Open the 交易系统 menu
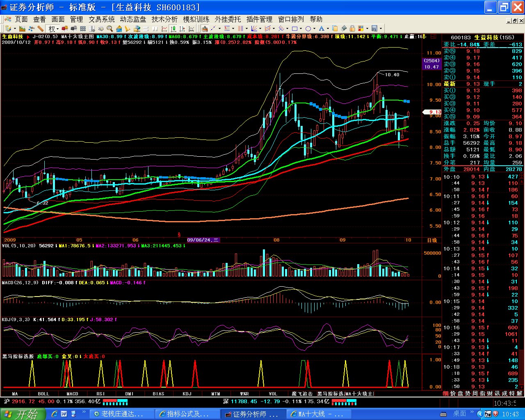This screenshot has width=525, height=420. tap(102, 19)
